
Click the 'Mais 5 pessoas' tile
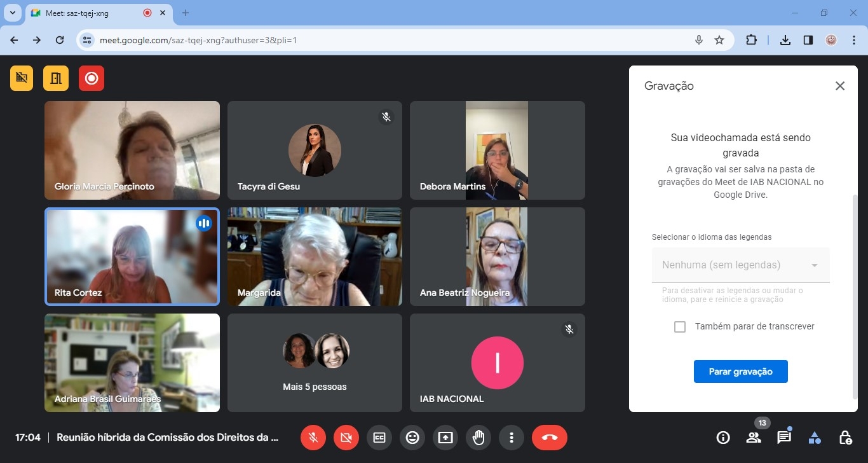[x=315, y=363]
